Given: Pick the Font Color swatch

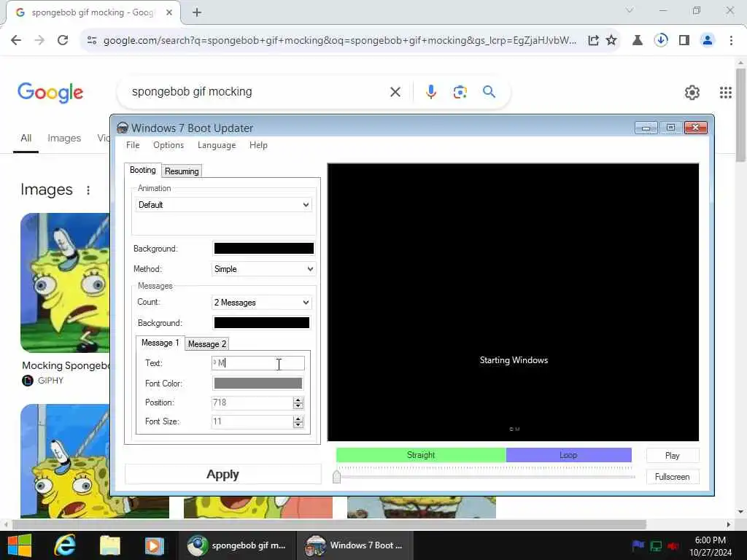Looking at the screenshot, I should click(x=258, y=384).
